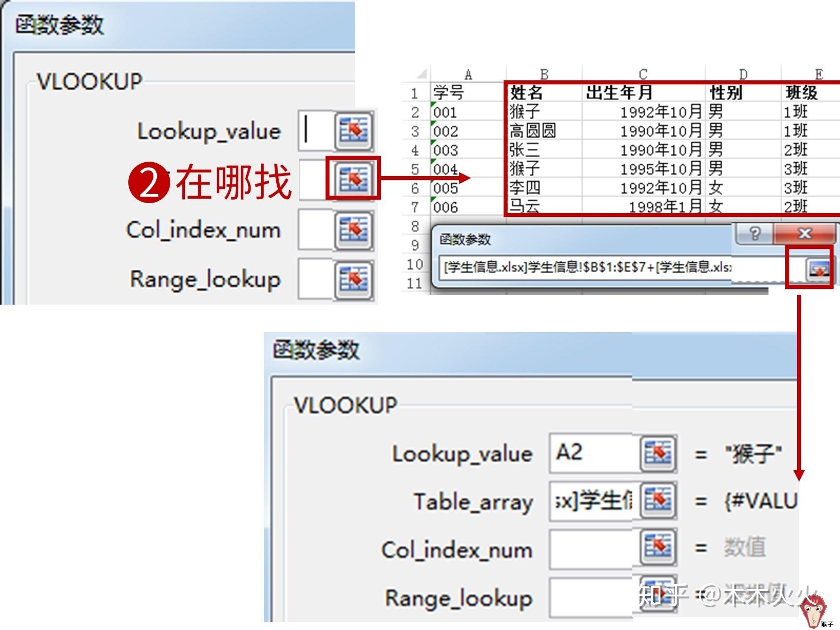Select column A header in the spreadsheet
This screenshot has height=630, width=840.
[x=468, y=75]
